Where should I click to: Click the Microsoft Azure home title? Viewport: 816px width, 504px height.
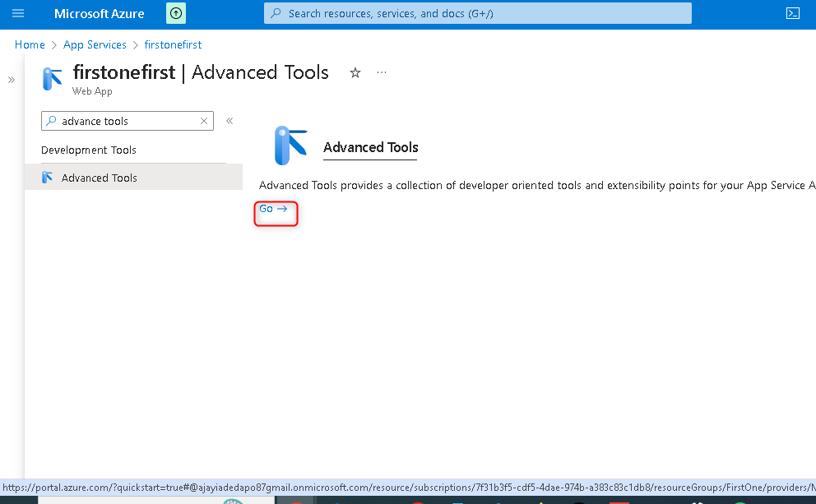click(x=99, y=13)
